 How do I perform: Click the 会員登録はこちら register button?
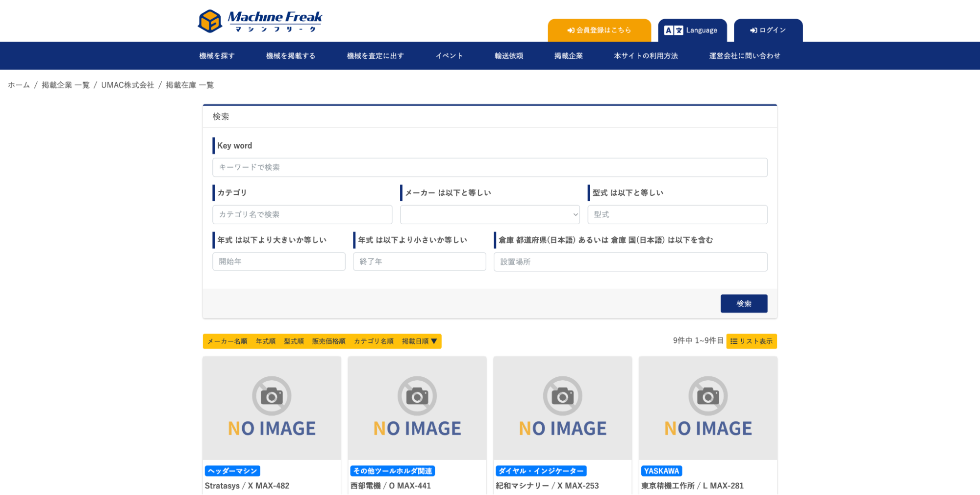(599, 30)
